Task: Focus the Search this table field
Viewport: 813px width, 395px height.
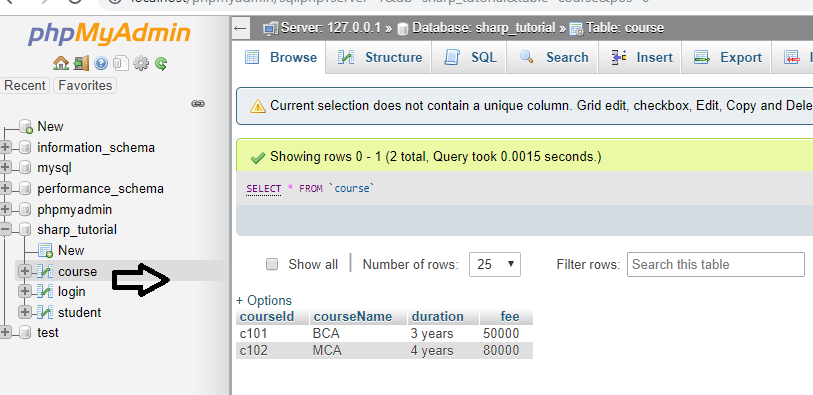Action: coord(716,264)
